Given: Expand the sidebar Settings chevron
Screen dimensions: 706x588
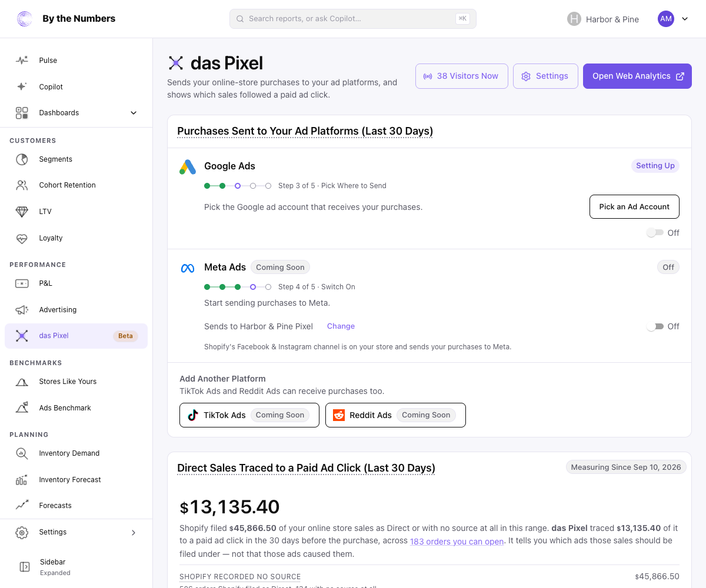Looking at the screenshot, I should pos(134,533).
